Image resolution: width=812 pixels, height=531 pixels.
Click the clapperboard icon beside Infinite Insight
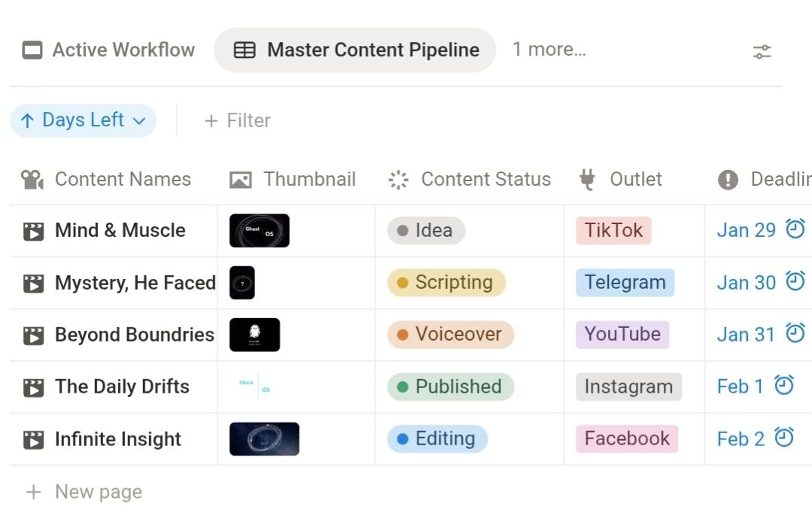pyautogui.click(x=32, y=438)
